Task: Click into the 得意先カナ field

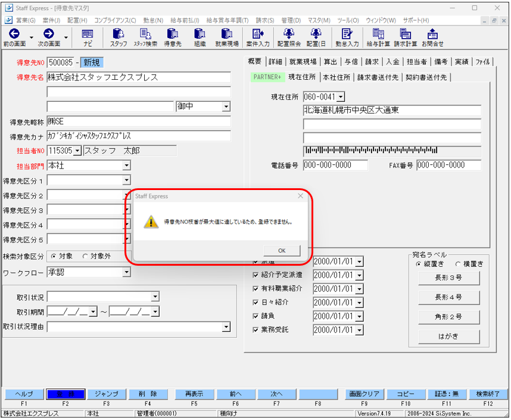Action: (x=139, y=136)
